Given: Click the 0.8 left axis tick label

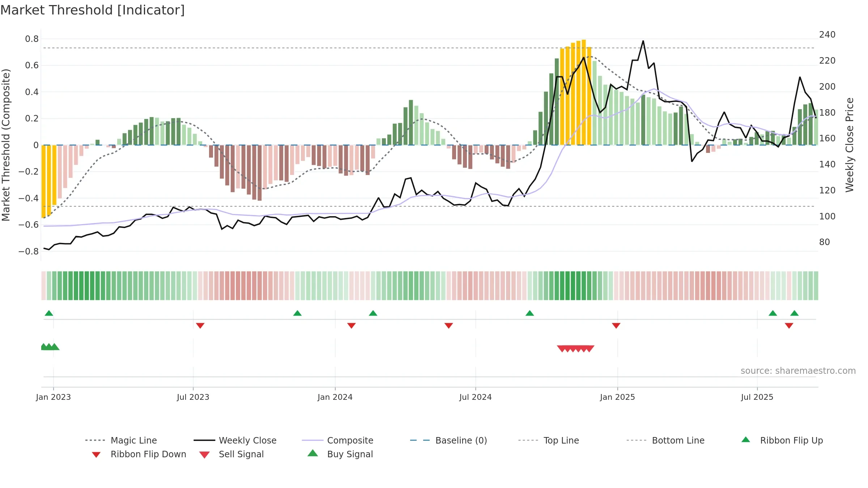Looking at the screenshot, I should (32, 39).
